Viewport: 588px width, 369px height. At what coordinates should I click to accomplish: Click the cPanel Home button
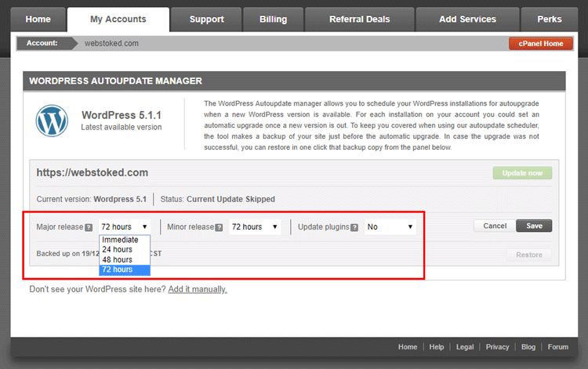[x=541, y=43]
